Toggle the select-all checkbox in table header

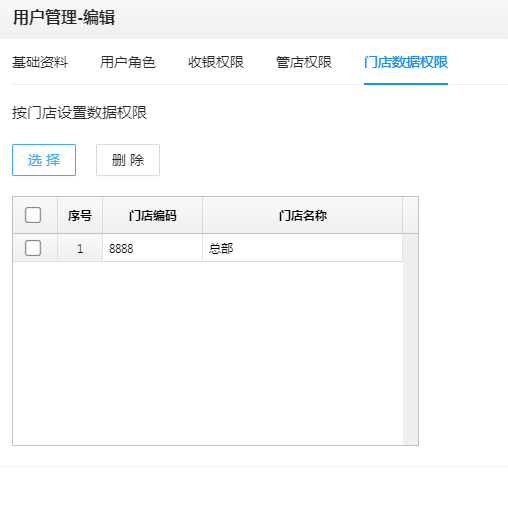coord(33,215)
